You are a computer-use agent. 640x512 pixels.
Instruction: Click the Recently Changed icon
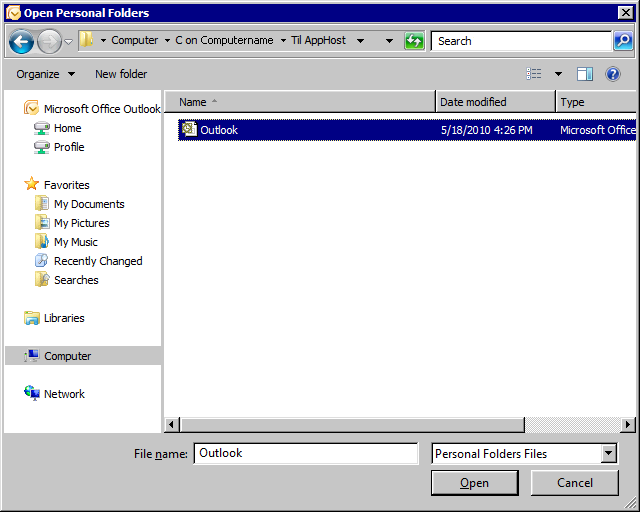pos(42,260)
